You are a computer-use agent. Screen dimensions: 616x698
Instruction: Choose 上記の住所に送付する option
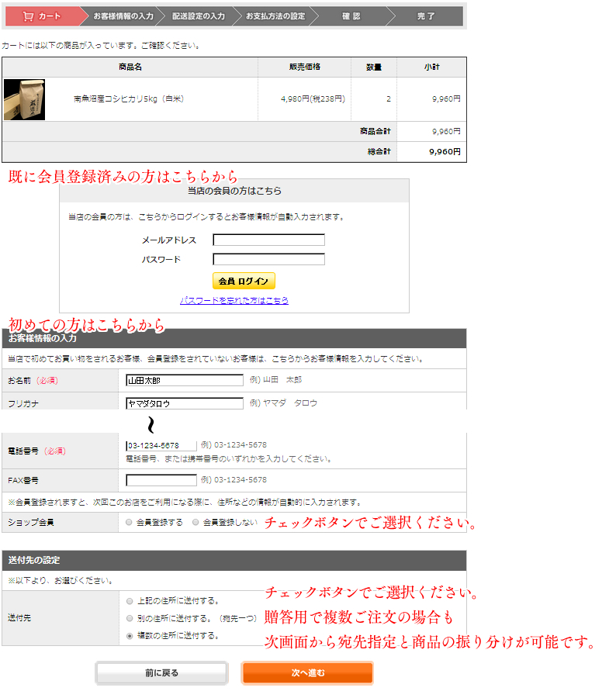(129, 600)
